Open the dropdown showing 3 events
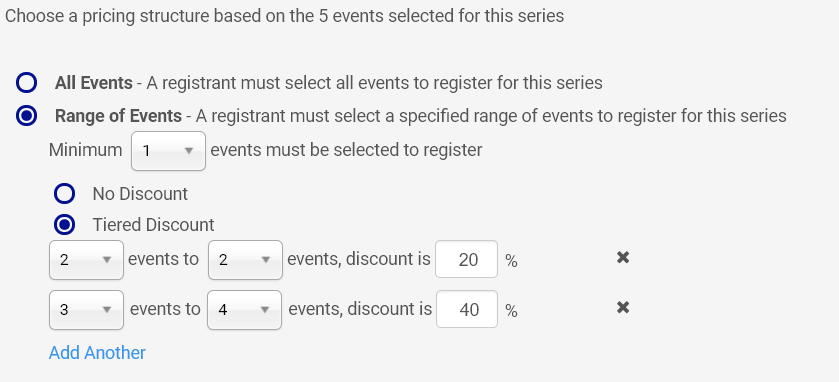Viewport: 839px width, 382px height. point(86,310)
